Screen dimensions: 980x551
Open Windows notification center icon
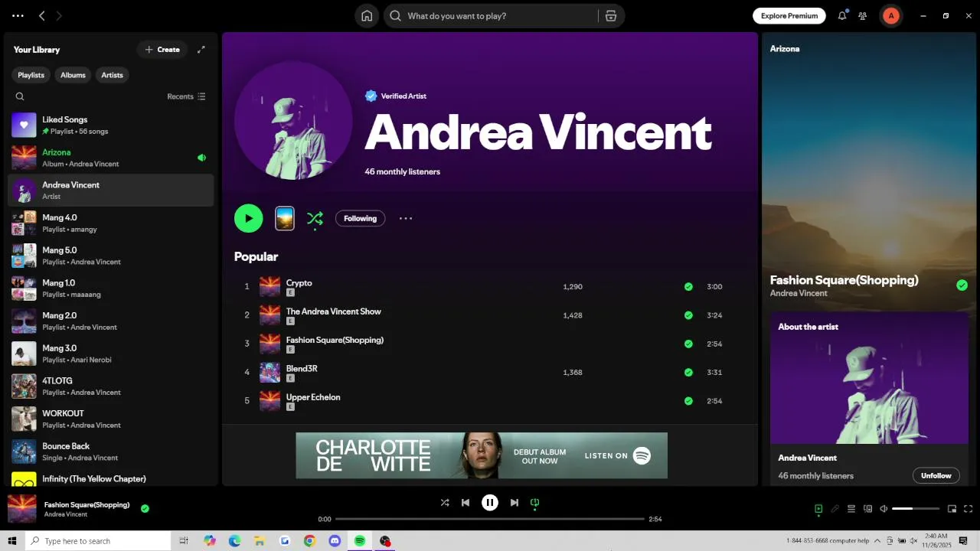coord(963,541)
